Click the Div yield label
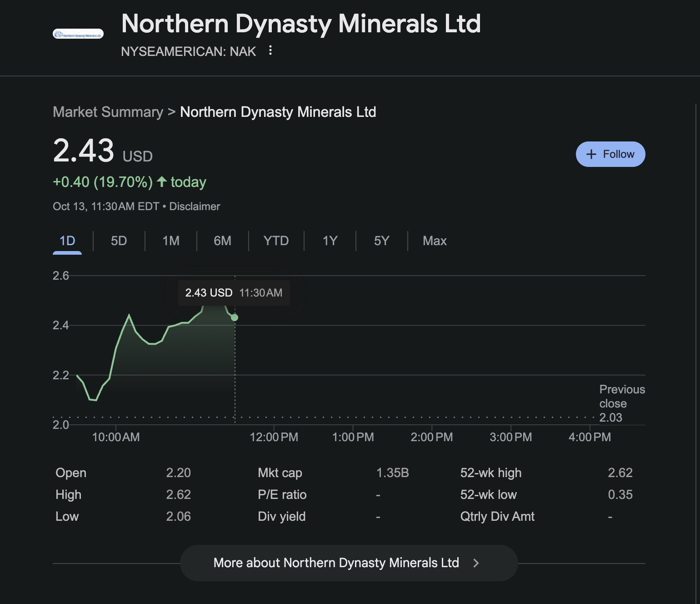700x604 pixels. [282, 516]
